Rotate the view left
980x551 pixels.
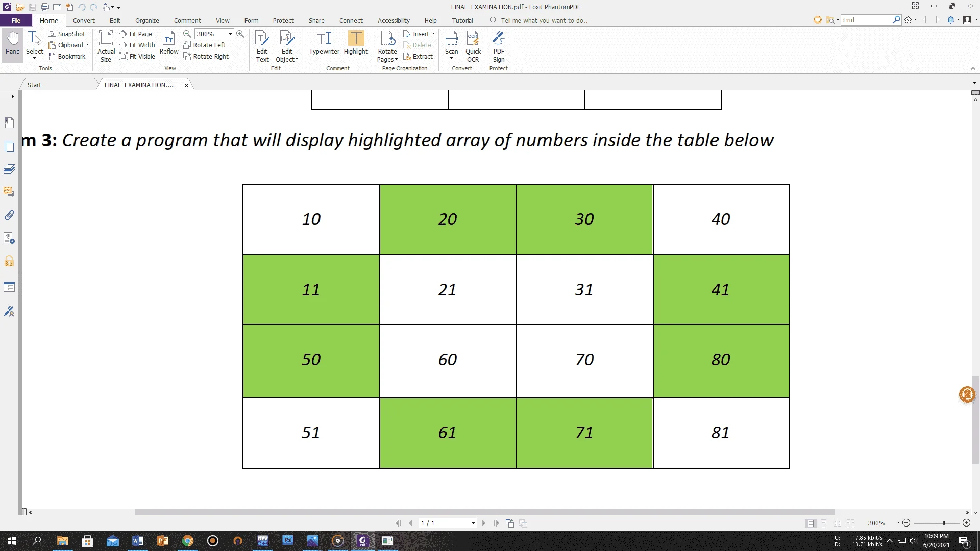(205, 45)
